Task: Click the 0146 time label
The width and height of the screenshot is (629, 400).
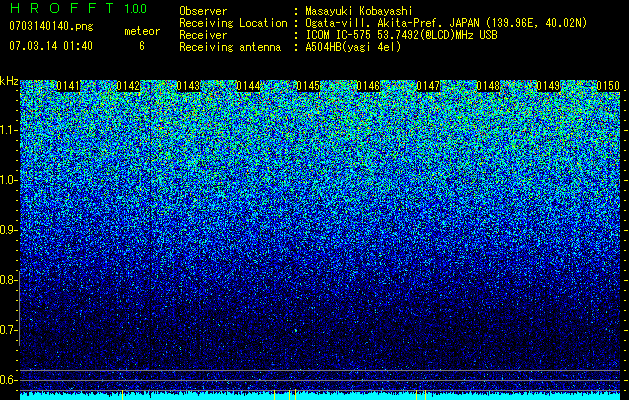Action: click(x=368, y=86)
